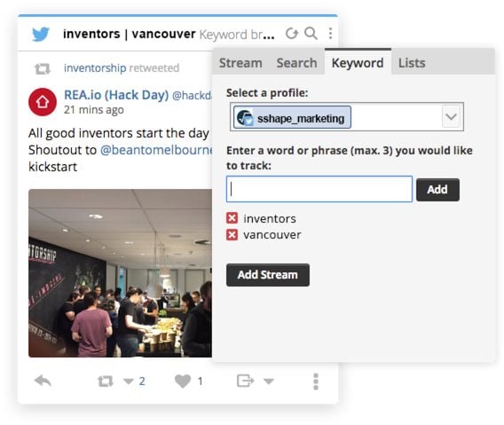Open tweet's vertical dots more menu
This screenshot has height=425, width=504.
(316, 382)
